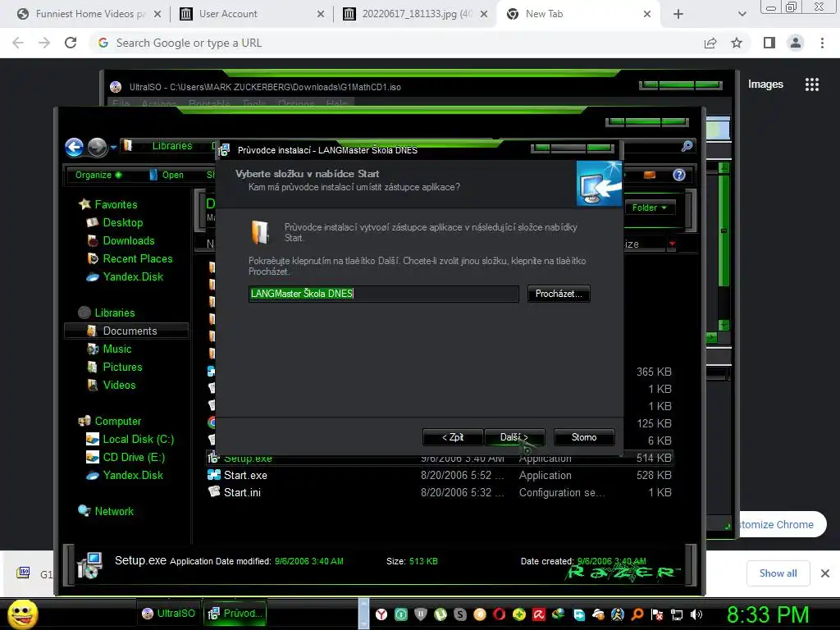The width and height of the screenshot is (840, 630).
Task: Click the uTorrent tray icon
Action: pos(441,614)
